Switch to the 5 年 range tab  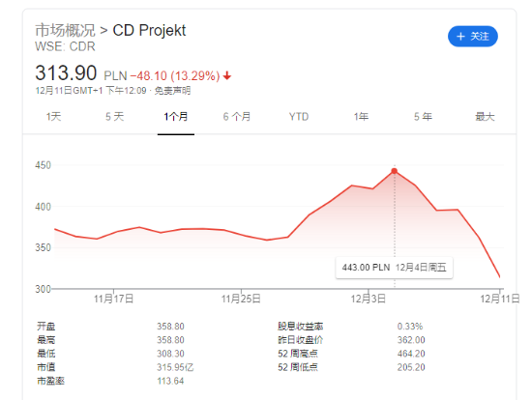(423, 117)
